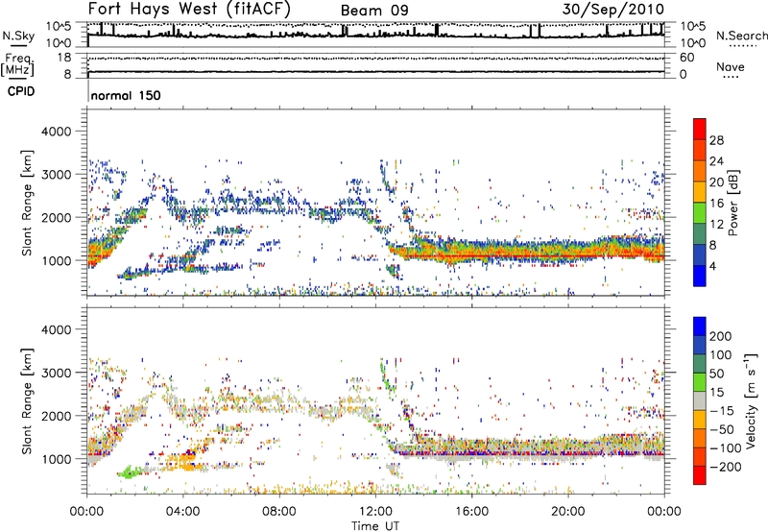Click the solid line sample under N.Sky
The image size is (768, 532).
(x=18, y=45)
